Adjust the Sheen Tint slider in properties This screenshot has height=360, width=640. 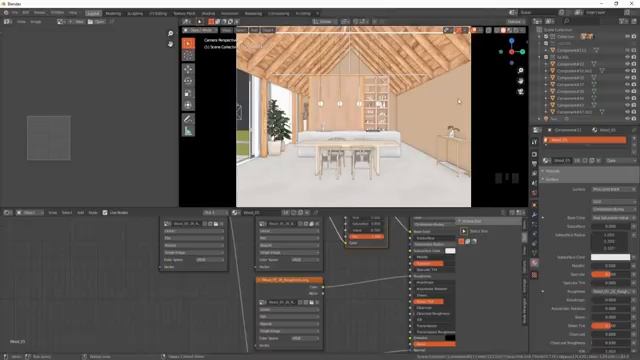[611, 326]
